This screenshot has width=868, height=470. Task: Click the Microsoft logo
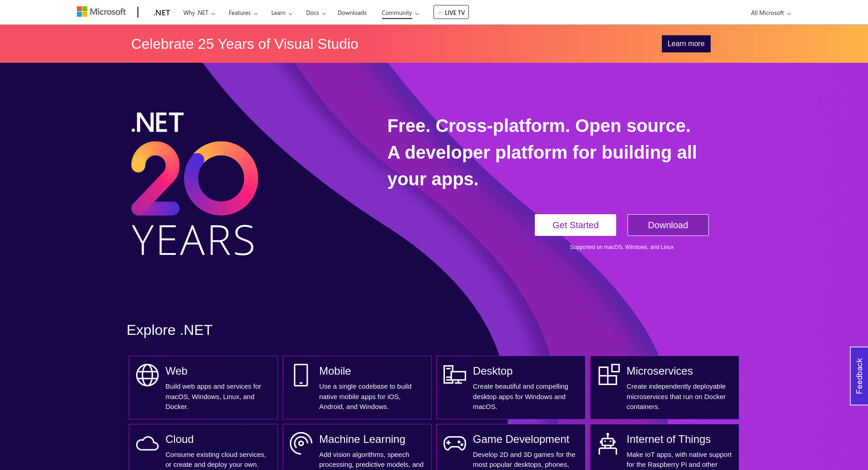coord(101,12)
